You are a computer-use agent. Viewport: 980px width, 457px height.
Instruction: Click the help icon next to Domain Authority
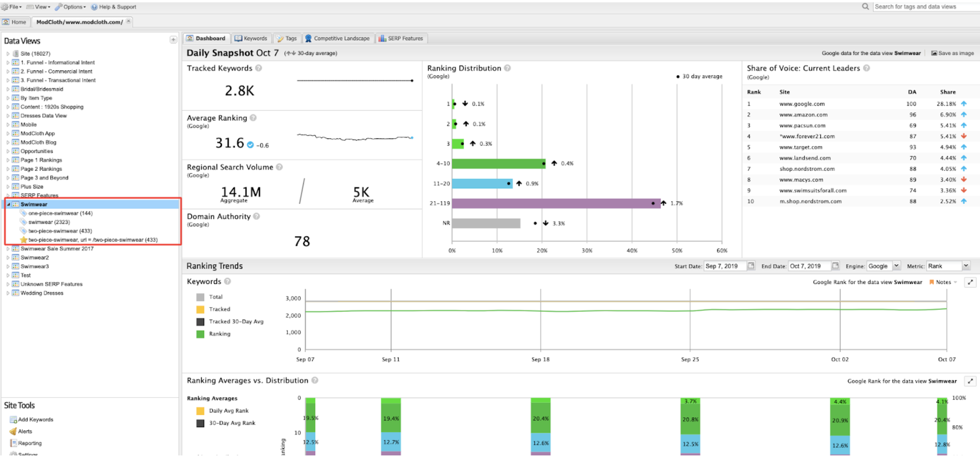[256, 216]
